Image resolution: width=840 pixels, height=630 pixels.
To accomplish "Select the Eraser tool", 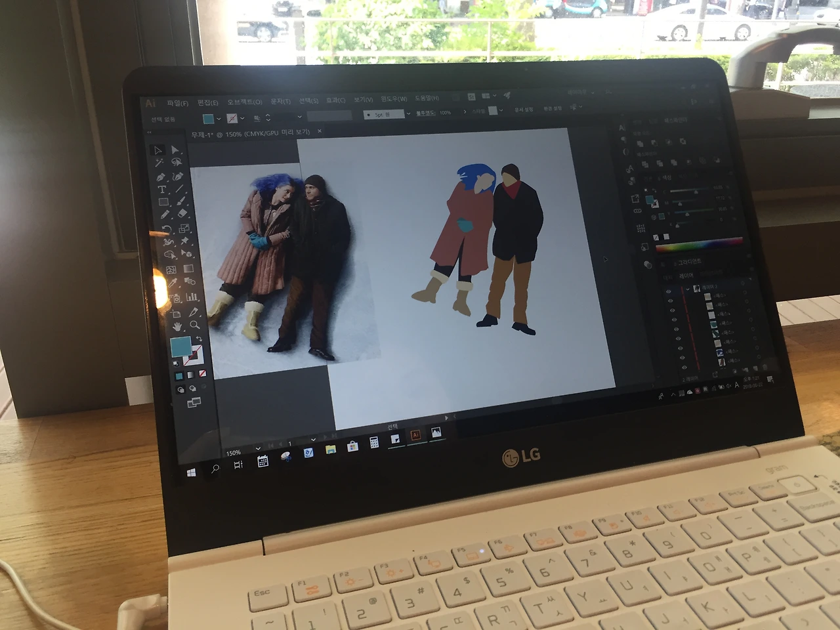I will [182, 215].
